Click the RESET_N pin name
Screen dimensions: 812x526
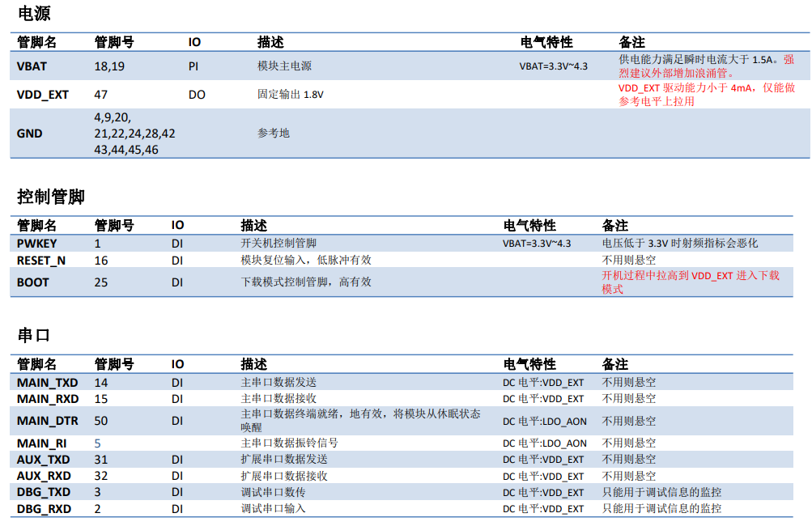tap(41, 261)
